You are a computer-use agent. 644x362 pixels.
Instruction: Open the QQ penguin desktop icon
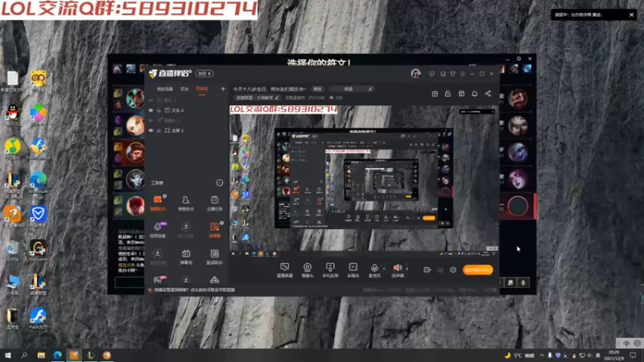13,114
